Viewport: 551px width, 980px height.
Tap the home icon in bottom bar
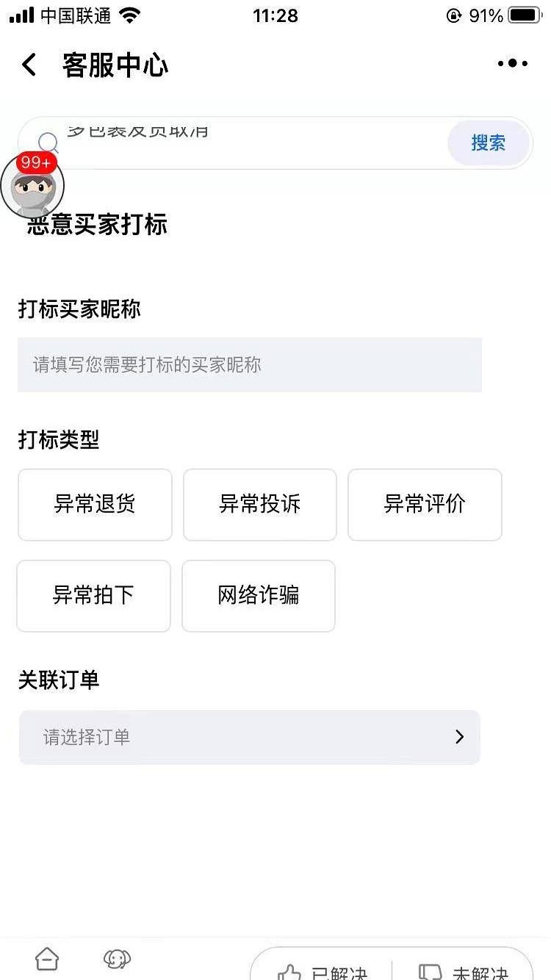tap(47, 959)
